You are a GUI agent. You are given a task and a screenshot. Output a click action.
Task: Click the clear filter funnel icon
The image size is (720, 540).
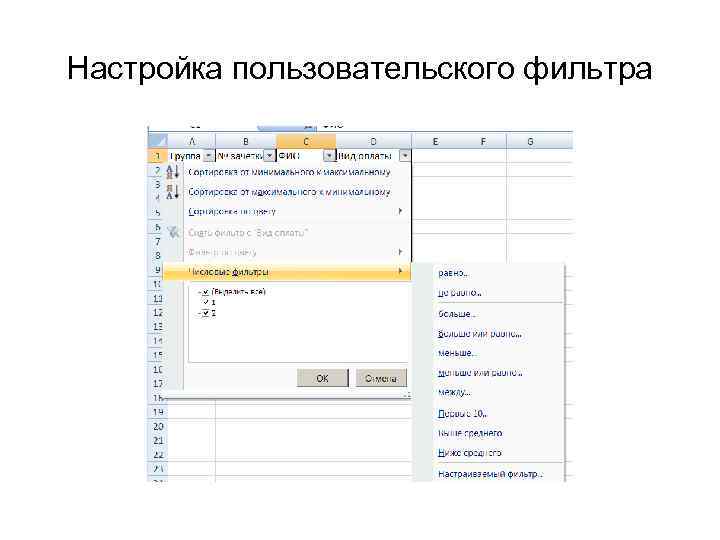(x=173, y=232)
